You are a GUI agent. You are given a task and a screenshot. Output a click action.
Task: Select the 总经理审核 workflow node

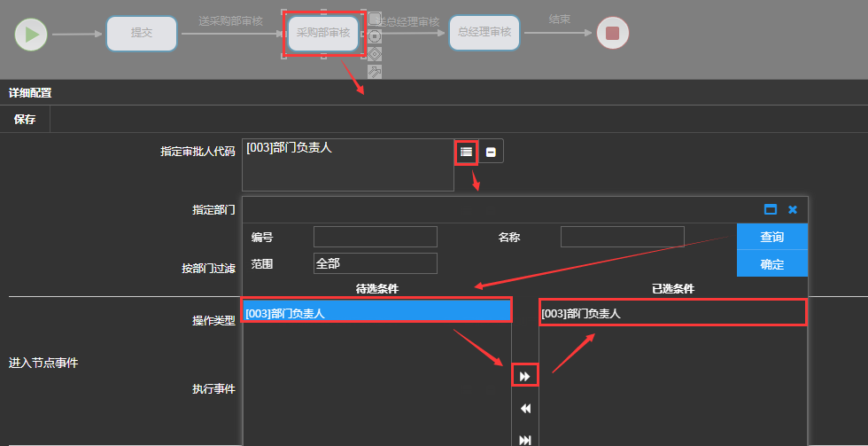[484, 33]
